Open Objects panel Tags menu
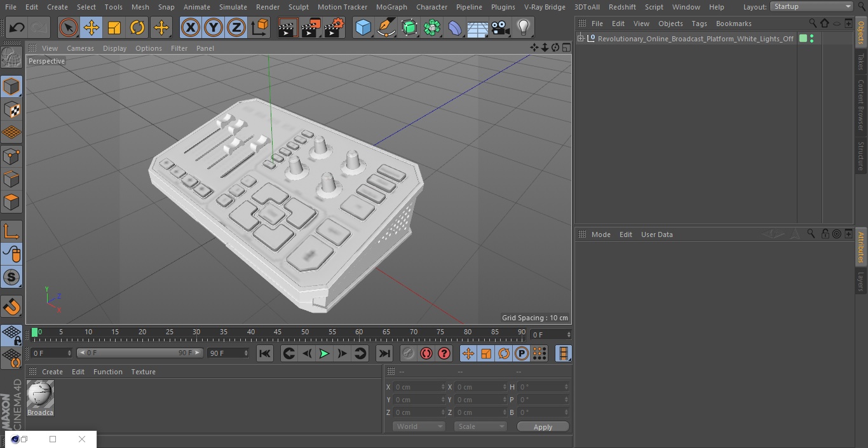 pyautogui.click(x=699, y=24)
